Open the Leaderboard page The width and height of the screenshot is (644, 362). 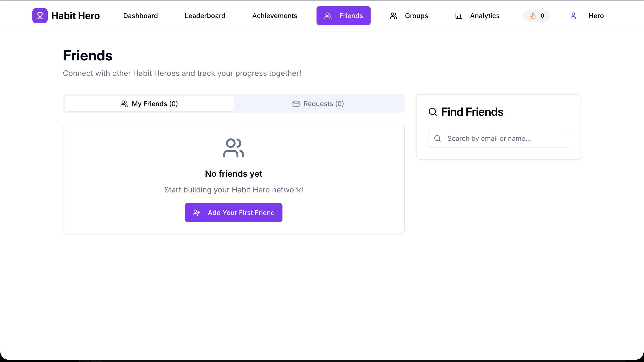(205, 16)
